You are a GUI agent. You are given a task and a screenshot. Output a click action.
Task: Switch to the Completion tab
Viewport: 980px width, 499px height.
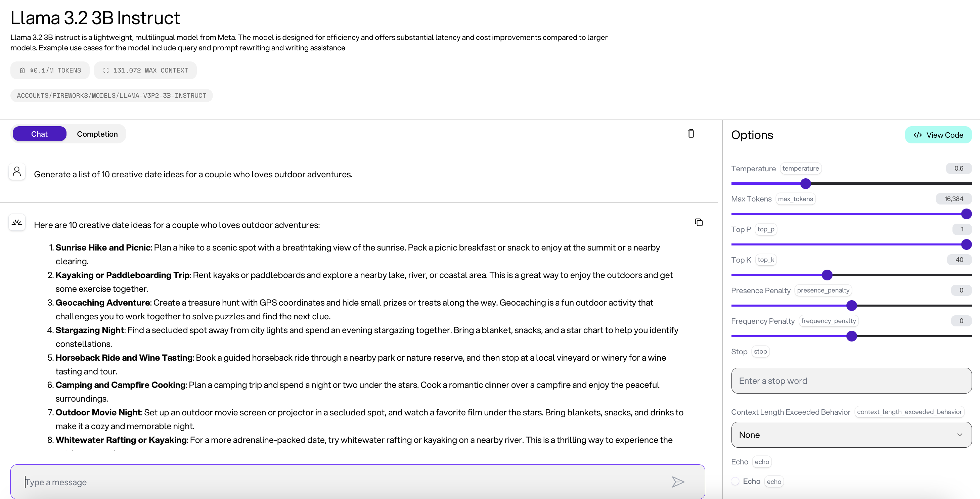click(97, 134)
